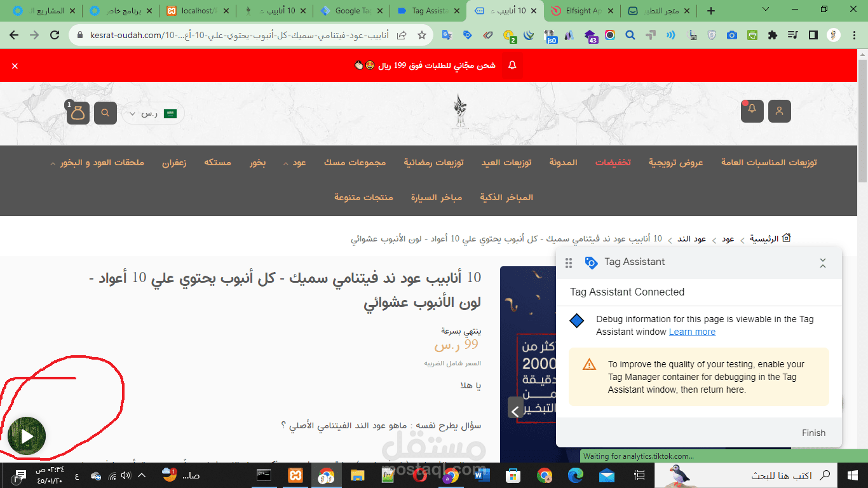Go back to previous page
Screen dimensions: 868x488
[14, 36]
